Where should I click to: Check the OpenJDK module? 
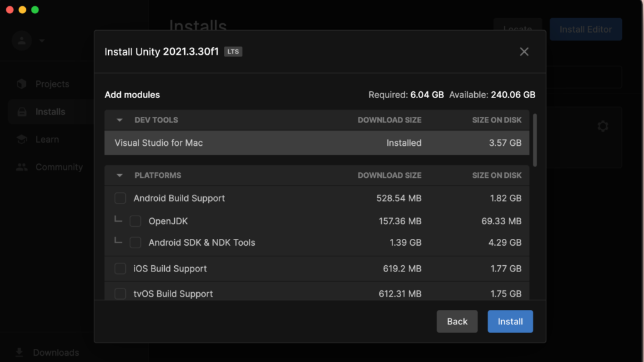tap(135, 221)
